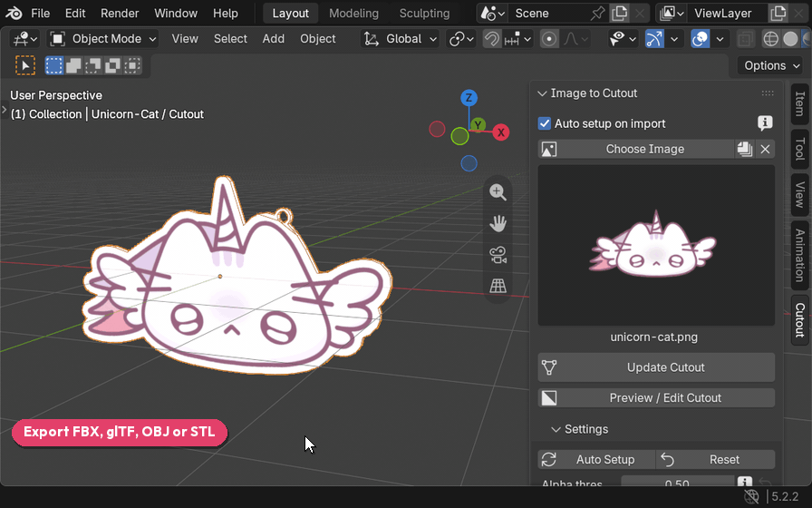Switch to the Layout workspace tab

(x=291, y=13)
